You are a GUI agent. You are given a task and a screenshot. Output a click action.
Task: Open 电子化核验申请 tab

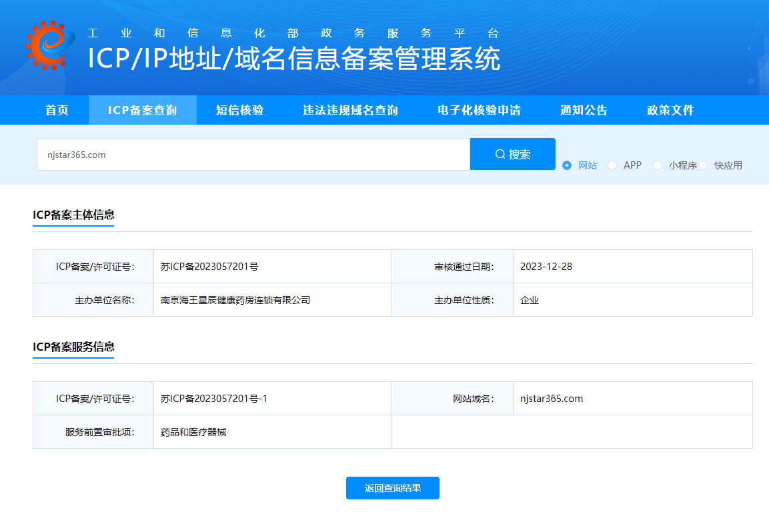(x=479, y=110)
